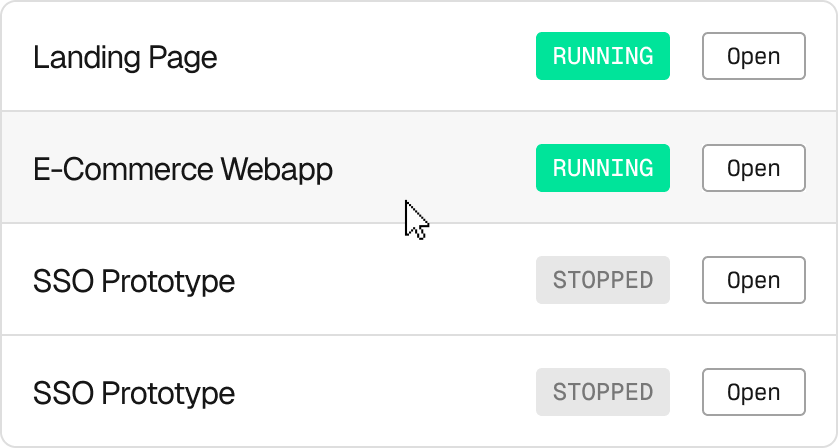Click STOPPED badge on last SSO Prototype

(x=602, y=392)
